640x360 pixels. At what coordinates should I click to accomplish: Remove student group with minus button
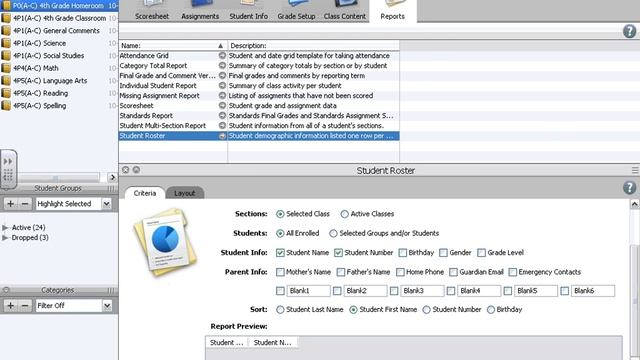click(x=25, y=204)
